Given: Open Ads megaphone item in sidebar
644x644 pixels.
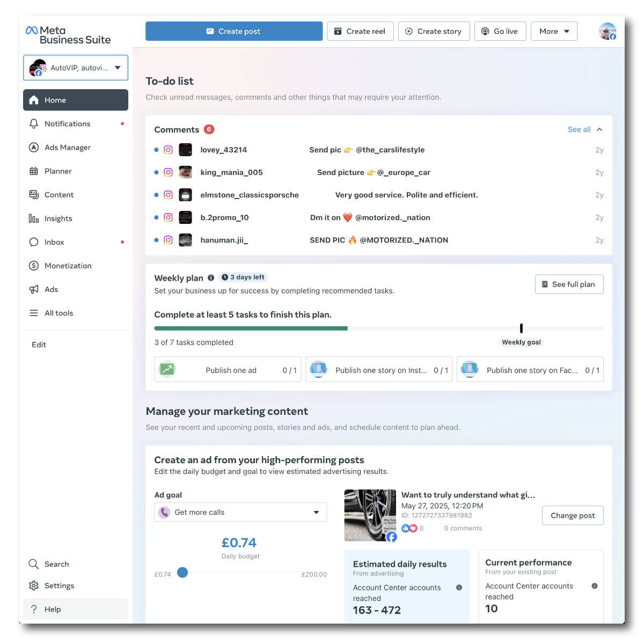Looking at the screenshot, I should (76, 289).
